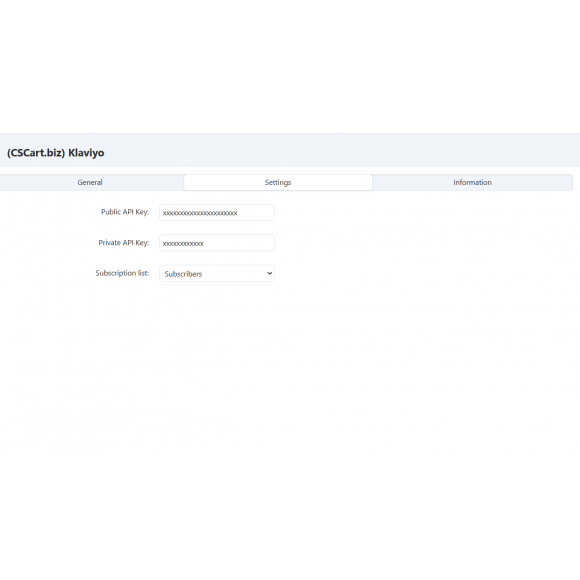Switch to the General tab
580x580 pixels.
90,182
